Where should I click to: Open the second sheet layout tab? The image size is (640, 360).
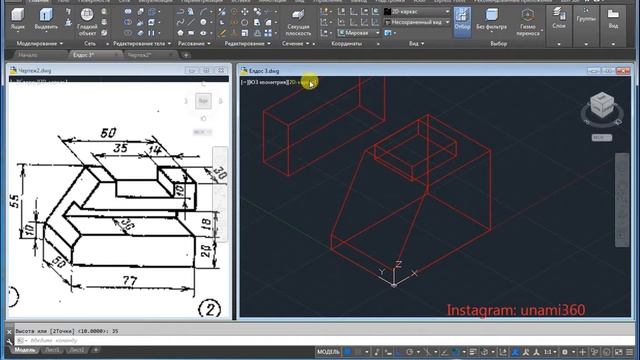coord(77,350)
